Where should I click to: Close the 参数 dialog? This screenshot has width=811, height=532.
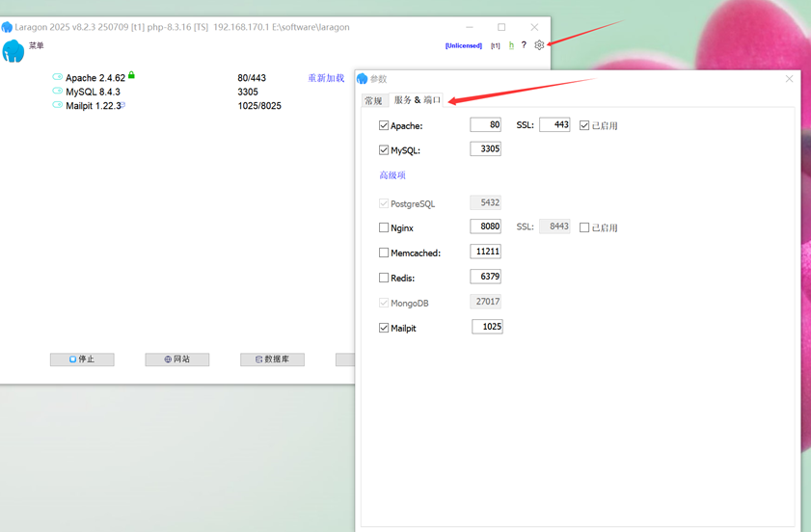[789, 79]
